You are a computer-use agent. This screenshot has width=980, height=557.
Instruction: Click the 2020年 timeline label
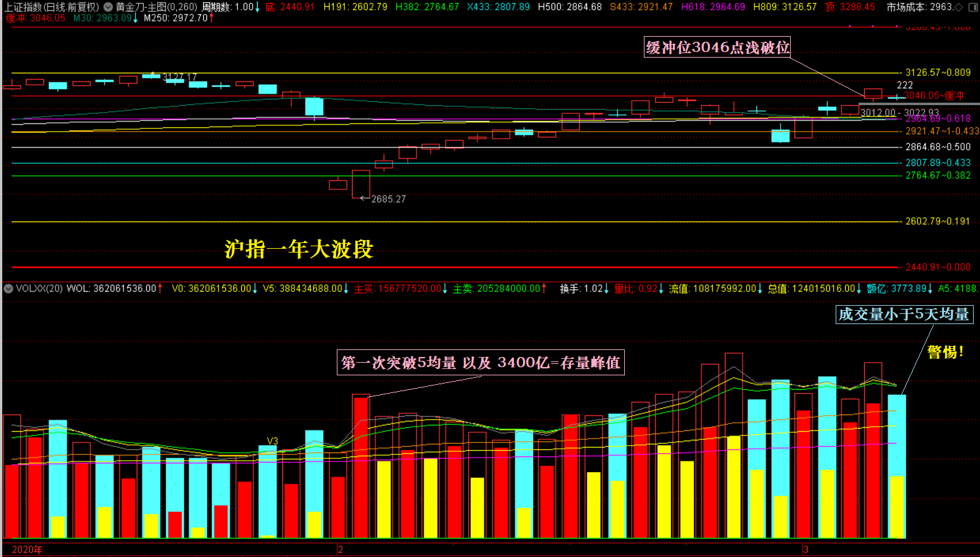(x=27, y=549)
